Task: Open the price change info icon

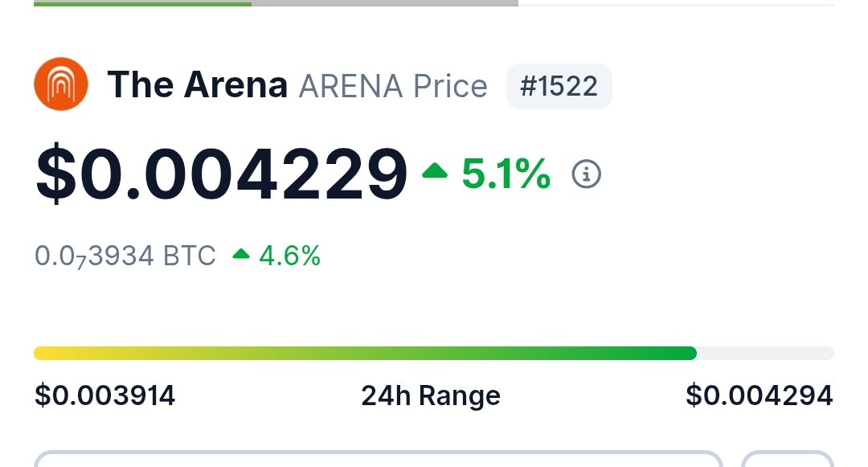Action: point(586,174)
